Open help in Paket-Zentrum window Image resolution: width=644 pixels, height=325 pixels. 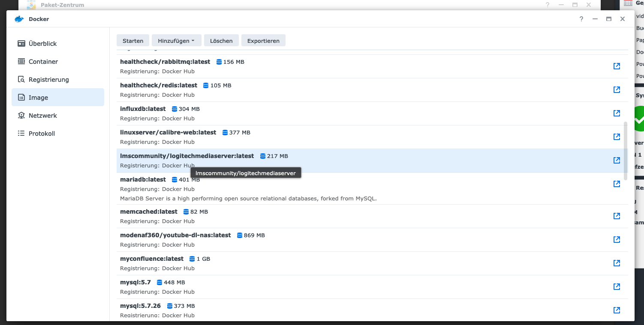(548, 5)
